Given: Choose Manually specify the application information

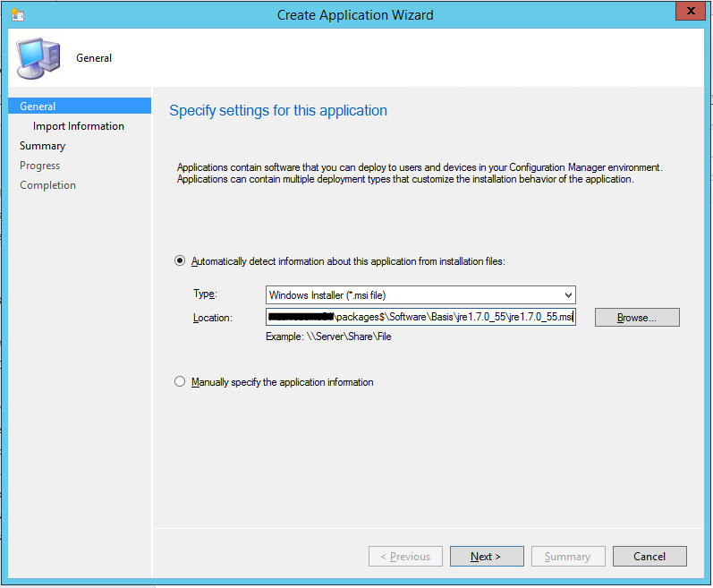Looking at the screenshot, I should [x=181, y=382].
